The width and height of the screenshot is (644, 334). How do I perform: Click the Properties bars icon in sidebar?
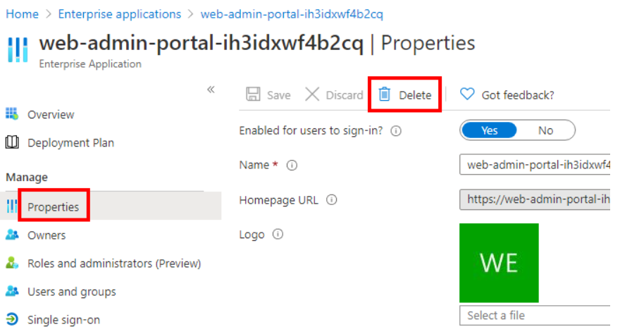[x=12, y=206]
